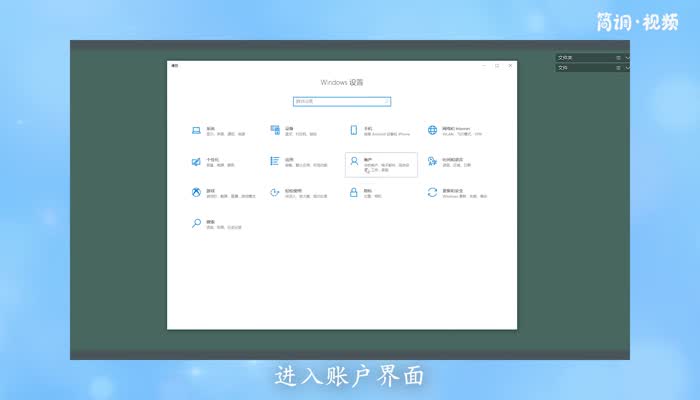Open the 搜索 (Search) magnifier category
The width and height of the screenshot is (700, 400).
click(196, 223)
